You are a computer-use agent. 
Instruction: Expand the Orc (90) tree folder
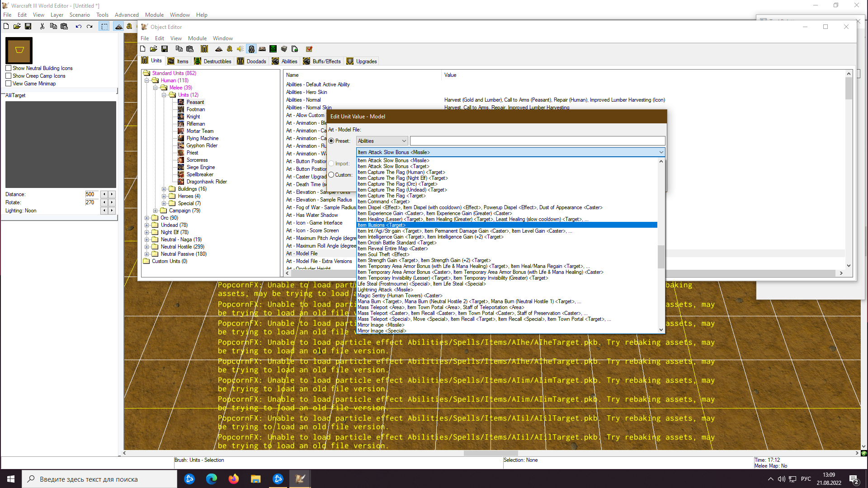click(x=147, y=218)
